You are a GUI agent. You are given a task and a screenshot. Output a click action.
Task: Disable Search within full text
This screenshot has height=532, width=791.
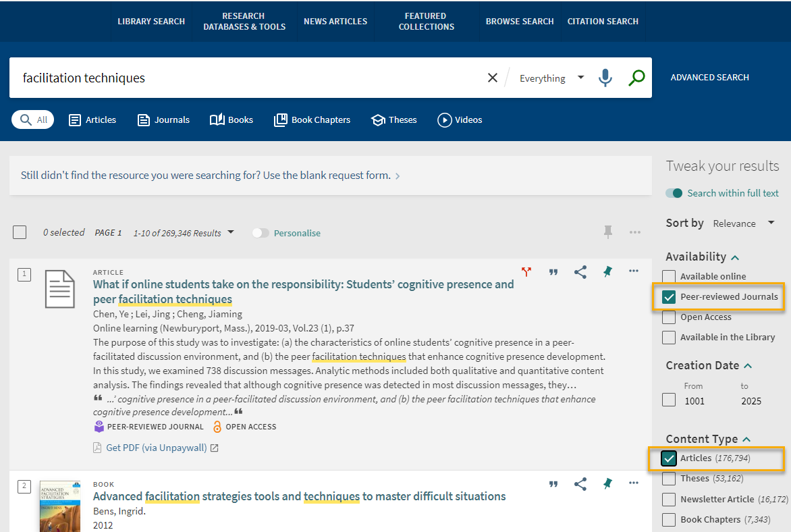coord(674,192)
